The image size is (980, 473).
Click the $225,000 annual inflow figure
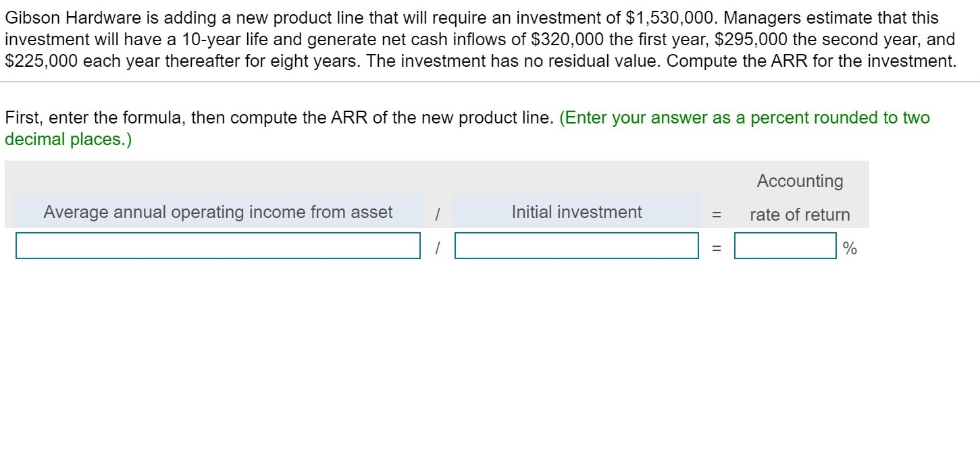tap(42, 61)
